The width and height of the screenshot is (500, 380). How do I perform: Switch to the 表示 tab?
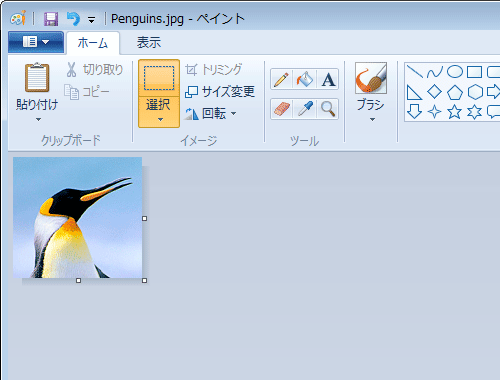[x=149, y=43]
